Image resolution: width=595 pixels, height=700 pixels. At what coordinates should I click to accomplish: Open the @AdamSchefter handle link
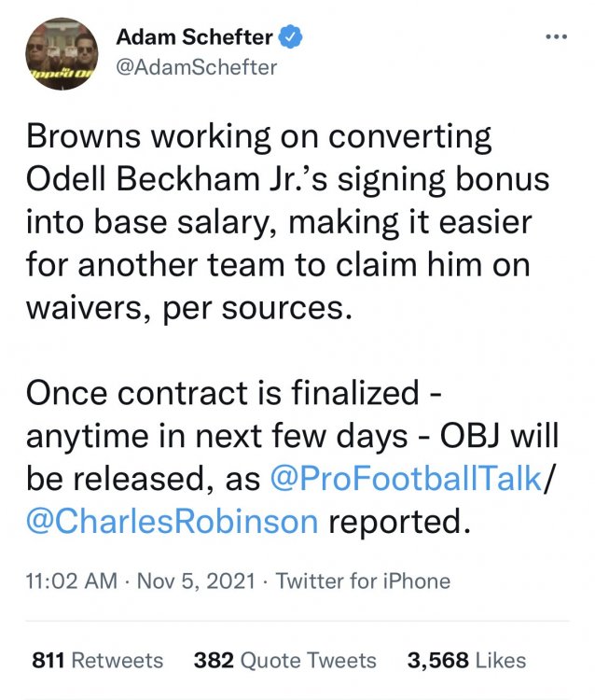196,67
